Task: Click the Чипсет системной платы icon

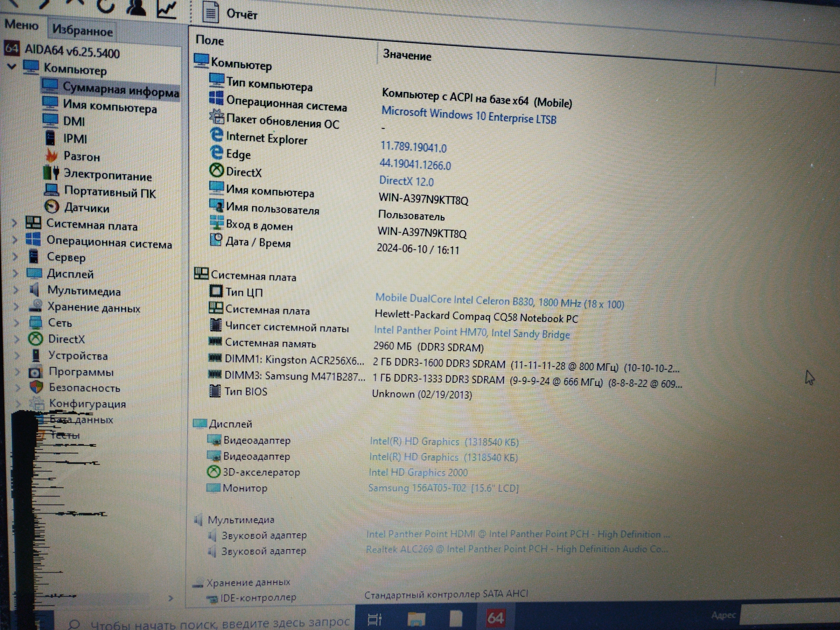Action: [215, 325]
